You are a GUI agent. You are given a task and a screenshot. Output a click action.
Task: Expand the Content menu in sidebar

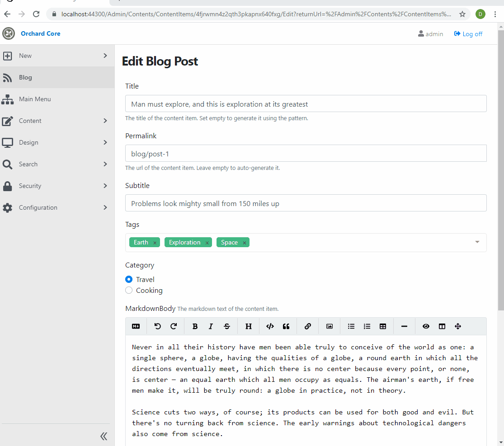pyautogui.click(x=57, y=121)
